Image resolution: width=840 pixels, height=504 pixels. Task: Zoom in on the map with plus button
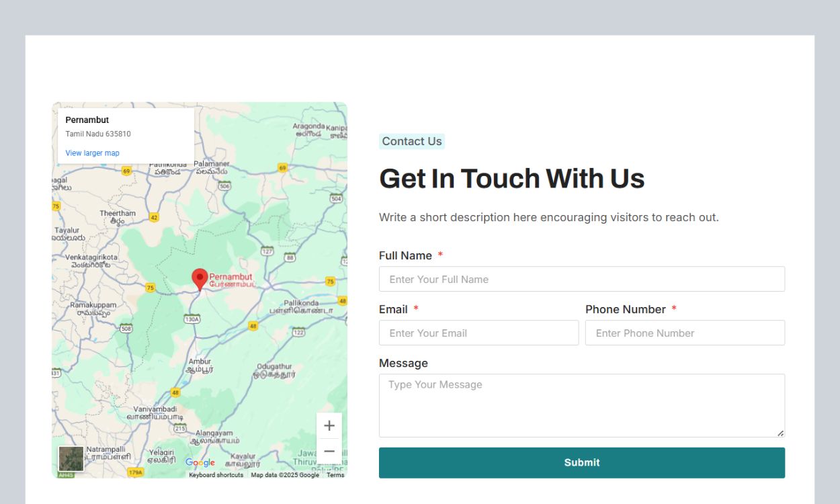point(329,425)
